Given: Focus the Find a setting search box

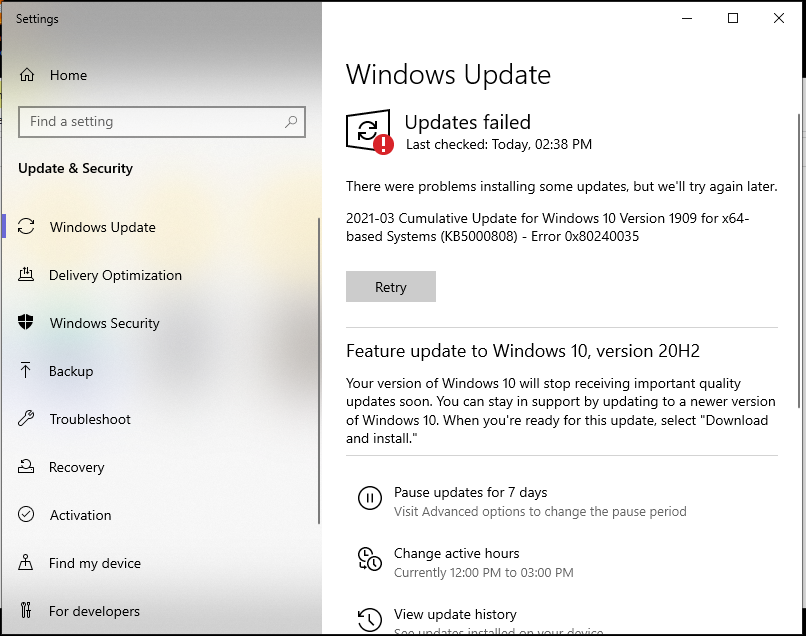Looking at the screenshot, I should coord(162,122).
